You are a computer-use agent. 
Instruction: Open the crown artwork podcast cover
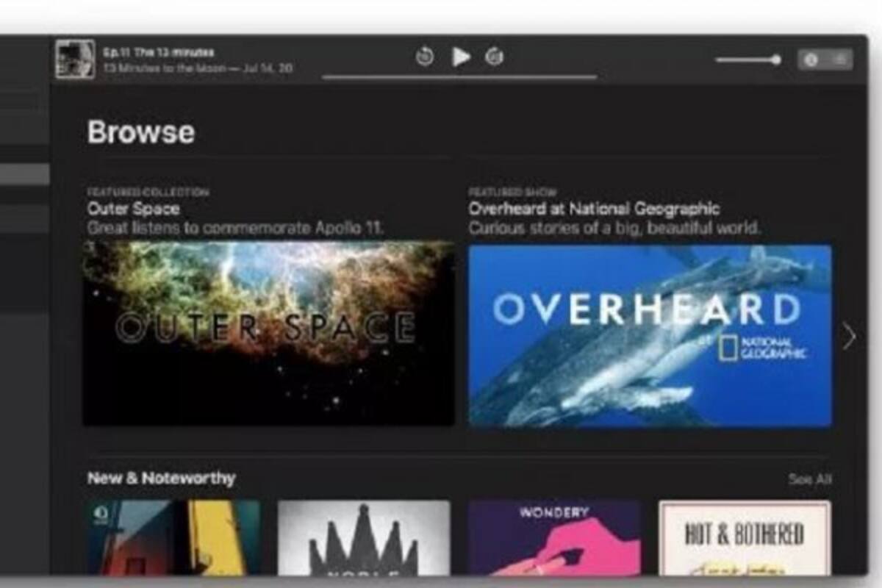364,538
